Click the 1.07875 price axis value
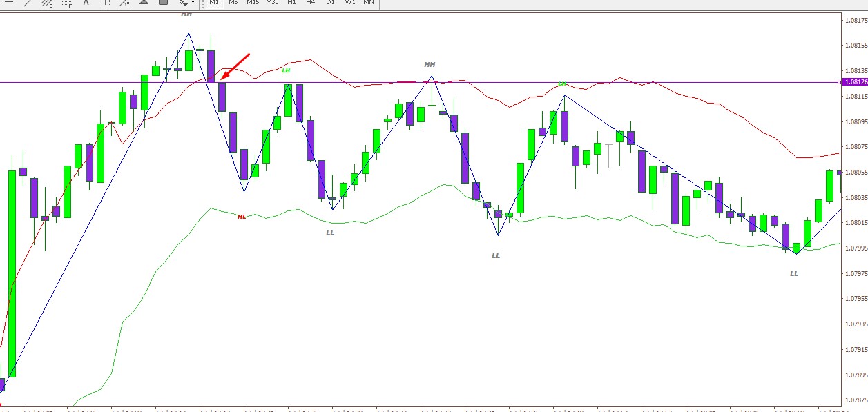Image resolution: width=868 pixels, height=412 pixels. (856, 400)
